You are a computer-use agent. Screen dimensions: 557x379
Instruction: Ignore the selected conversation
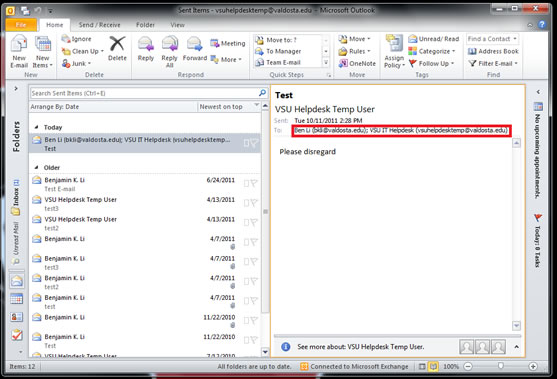[76, 39]
